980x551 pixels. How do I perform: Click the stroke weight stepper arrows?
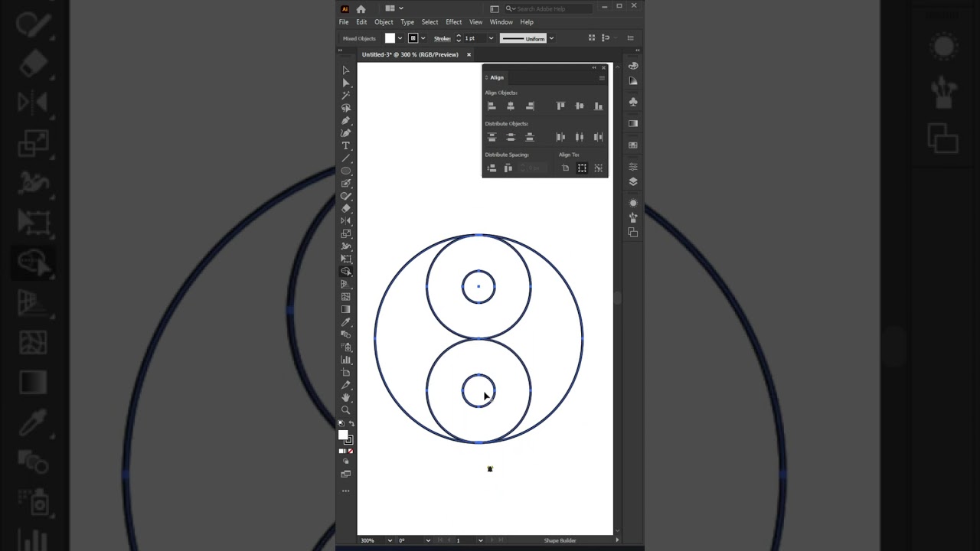[x=459, y=38]
